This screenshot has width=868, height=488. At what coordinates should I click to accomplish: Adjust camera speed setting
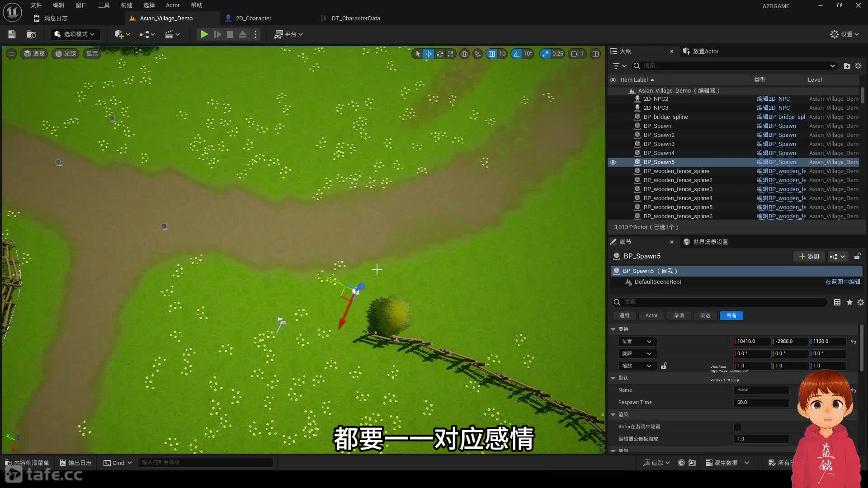click(x=577, y=54)
